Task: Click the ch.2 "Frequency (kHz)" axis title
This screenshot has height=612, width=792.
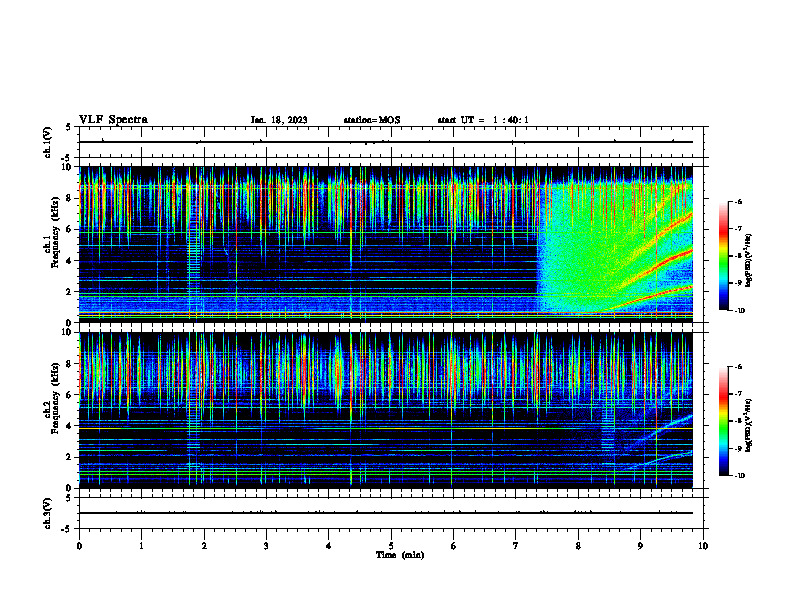Action: pos(55,398)
